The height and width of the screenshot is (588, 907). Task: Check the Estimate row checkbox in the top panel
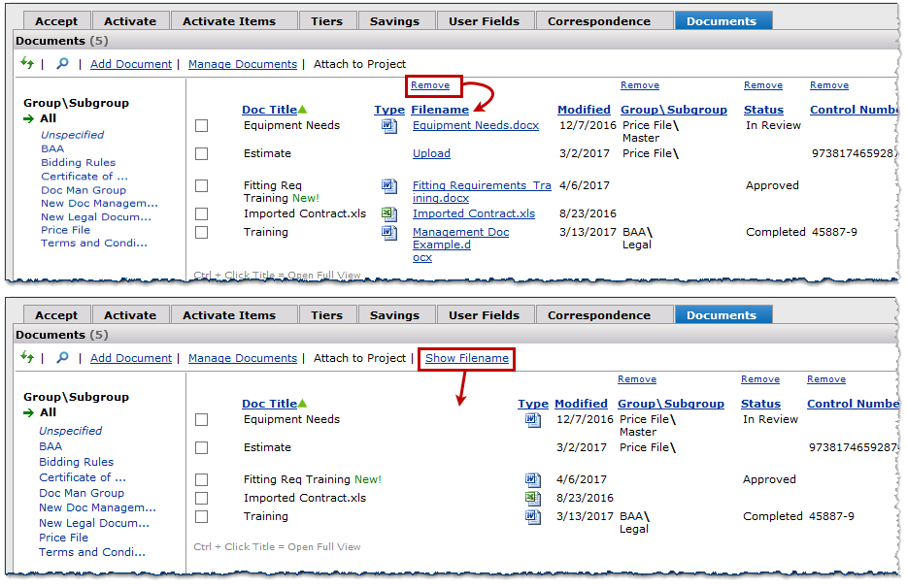pos(201,153)
